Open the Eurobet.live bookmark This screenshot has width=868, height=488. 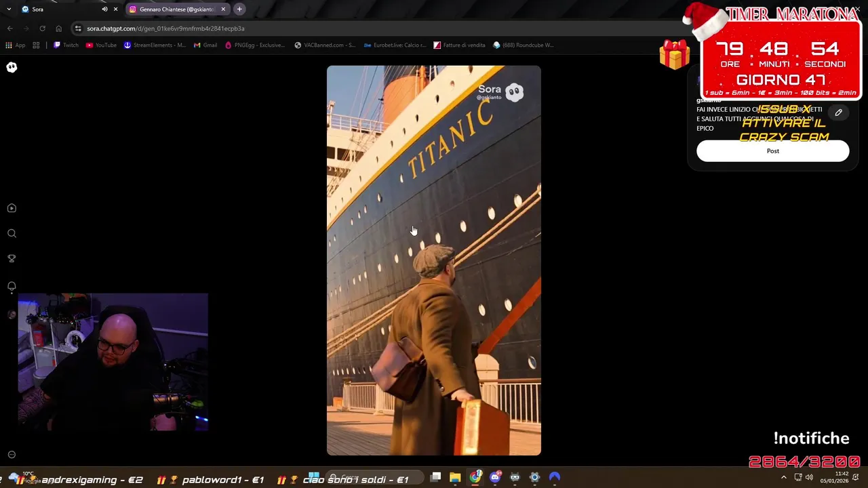point(395,45)
